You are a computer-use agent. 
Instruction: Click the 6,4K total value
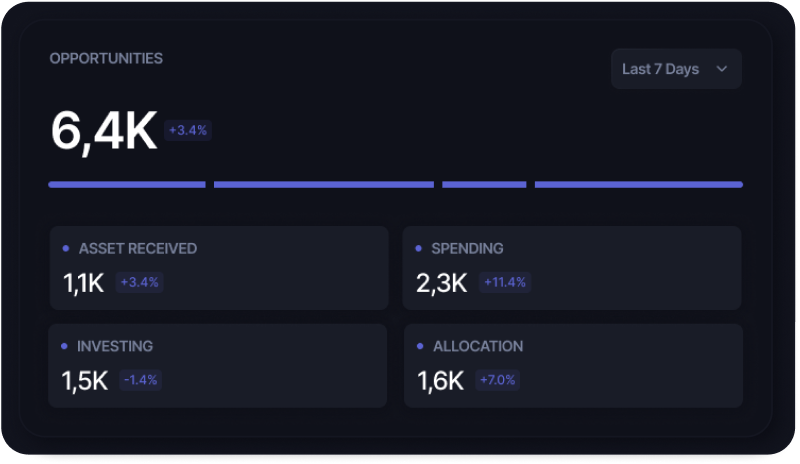pyautogui.click(x=104, y=132)
